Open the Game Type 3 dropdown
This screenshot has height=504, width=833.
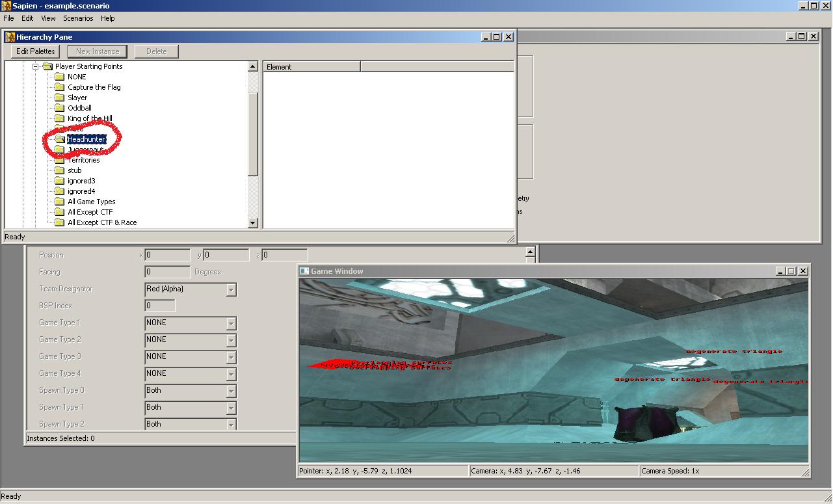[231, 358]
